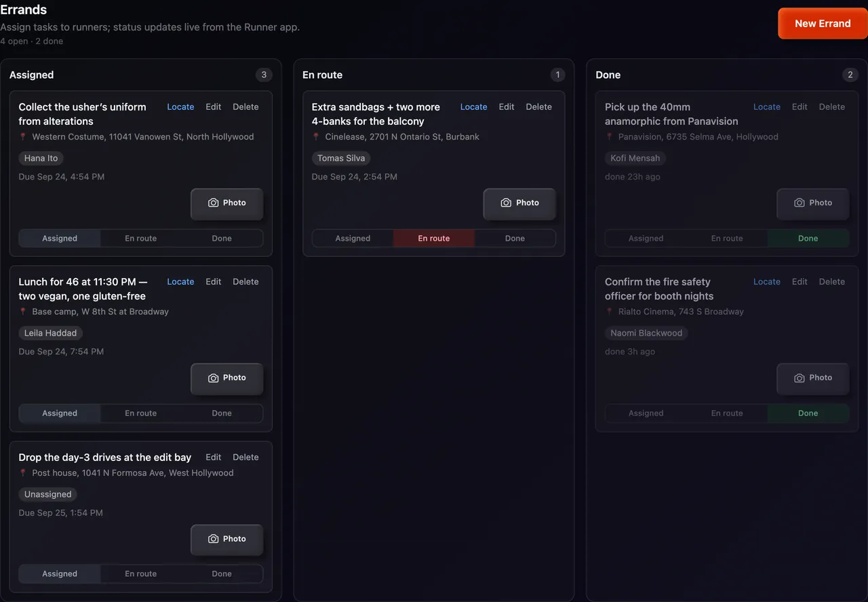868x602 pixels.
Task: Add Photo to fire safety officer errand
Action: coord(813,378)
